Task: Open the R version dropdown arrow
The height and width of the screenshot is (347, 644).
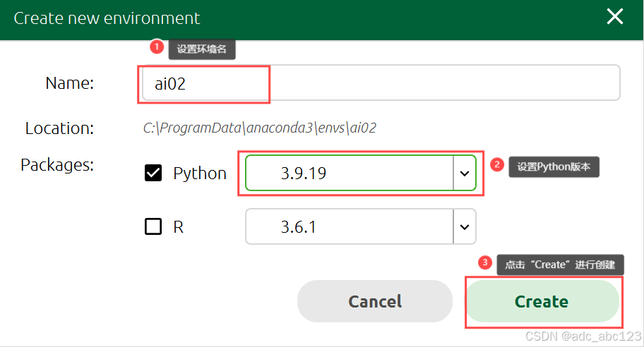Action: [465, 227]
